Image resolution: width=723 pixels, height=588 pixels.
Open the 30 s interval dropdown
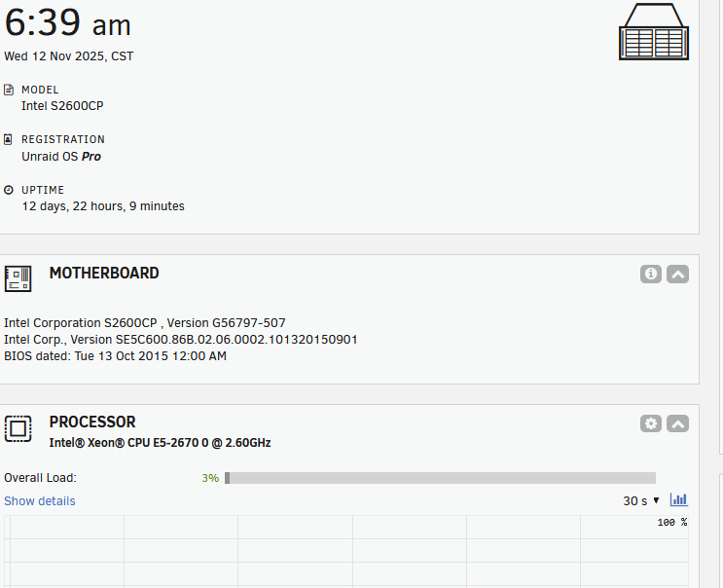click(641, 500)
